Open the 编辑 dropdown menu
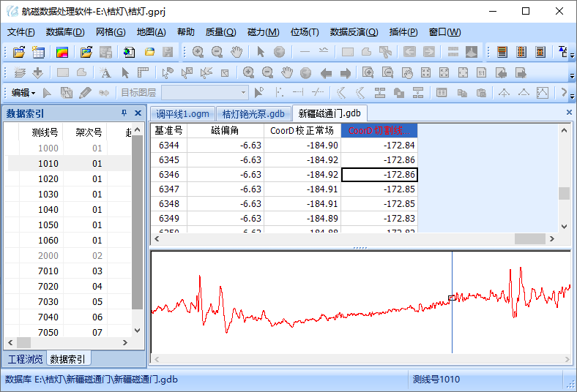Screen dimensions: 577x392 23,93
